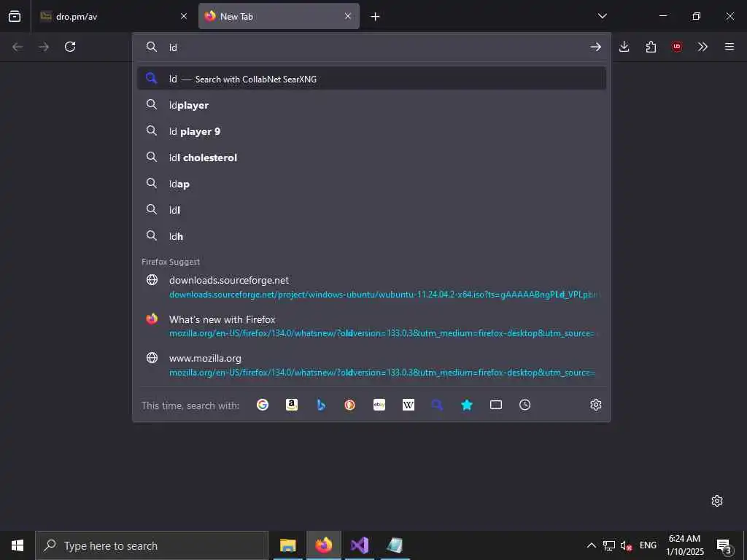
Task: Pick the 'ld player 9' suggestion
Action: click(371, 131)
